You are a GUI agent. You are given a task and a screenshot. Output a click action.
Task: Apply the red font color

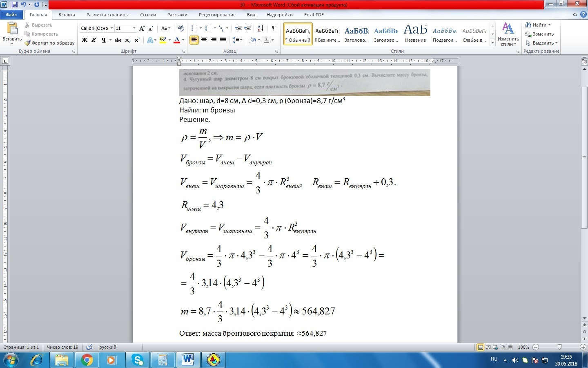pyautogui.click(x=176, y=40)
